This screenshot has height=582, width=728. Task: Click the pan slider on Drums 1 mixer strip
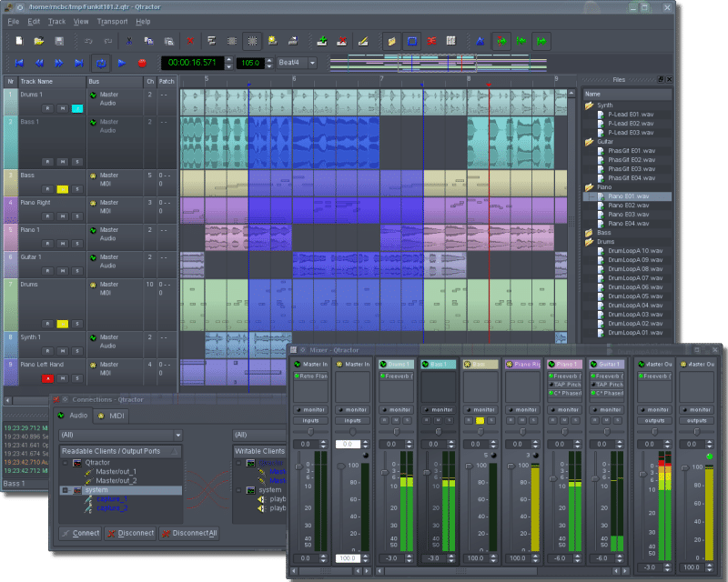(396, 432)
